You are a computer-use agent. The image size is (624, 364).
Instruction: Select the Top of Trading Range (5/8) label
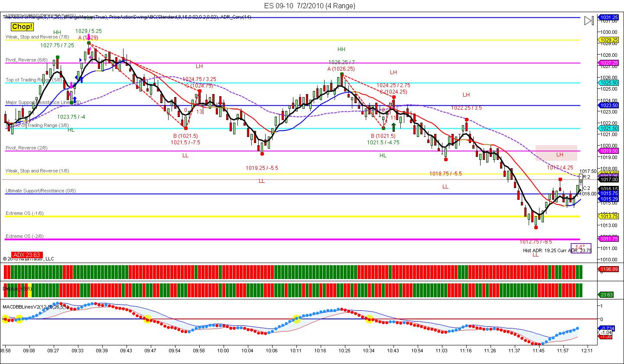[34, 80]
